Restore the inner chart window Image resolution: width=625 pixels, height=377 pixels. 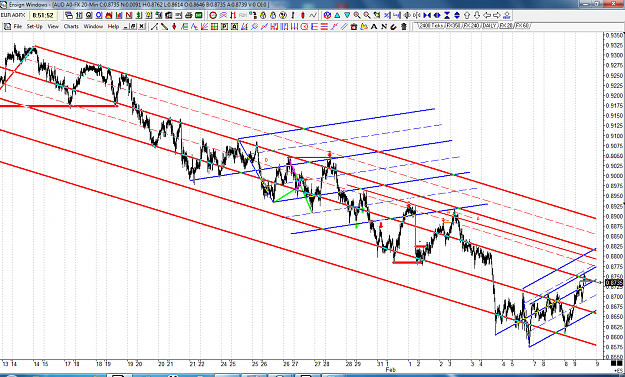coord(134,27)
